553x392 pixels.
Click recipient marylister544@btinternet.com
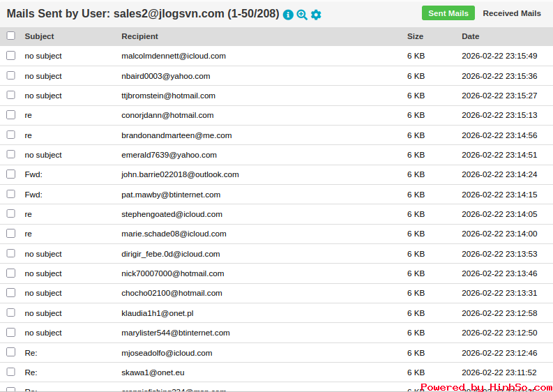[175, 333]
